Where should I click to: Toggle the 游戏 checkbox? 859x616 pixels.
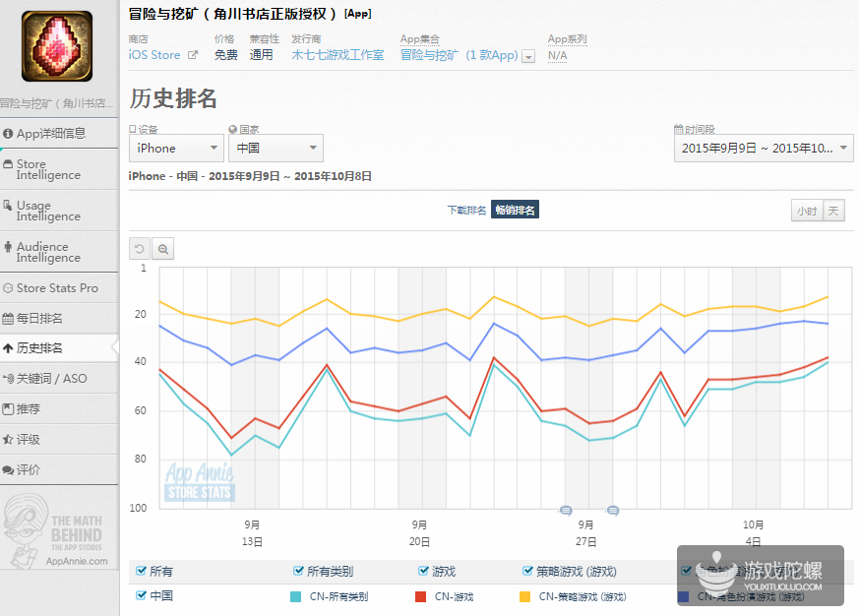424,571
